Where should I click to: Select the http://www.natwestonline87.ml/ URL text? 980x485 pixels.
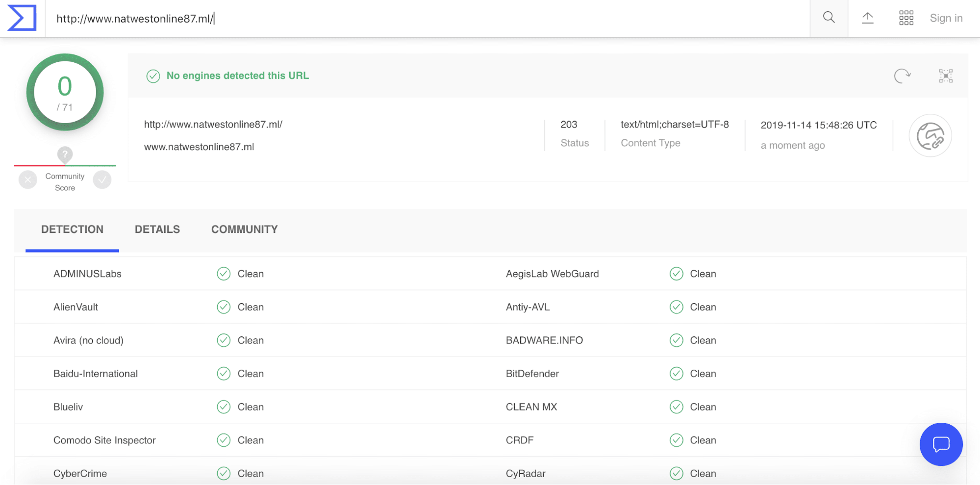click(213, 125)
